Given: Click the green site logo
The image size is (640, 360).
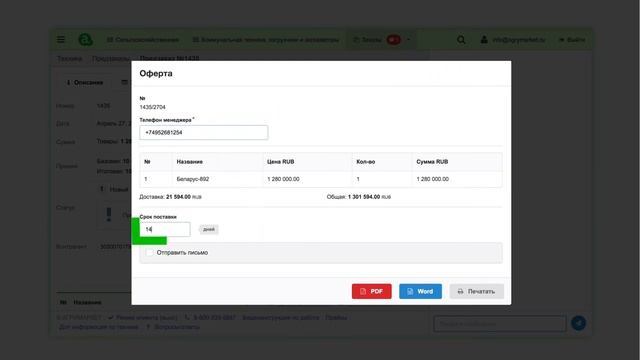Looking at the screenshot, I should pos(85,40).
